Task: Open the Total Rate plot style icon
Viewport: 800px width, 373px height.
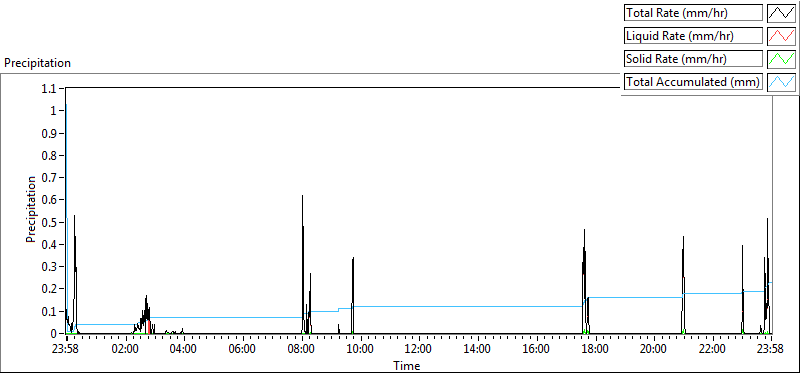Action: pos(781,13)
